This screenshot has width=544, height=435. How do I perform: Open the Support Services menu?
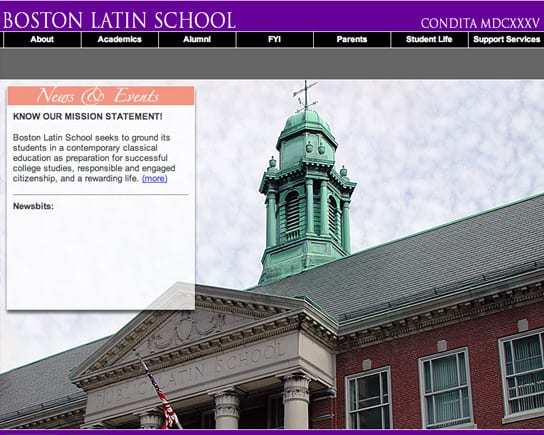coord(507,40)
